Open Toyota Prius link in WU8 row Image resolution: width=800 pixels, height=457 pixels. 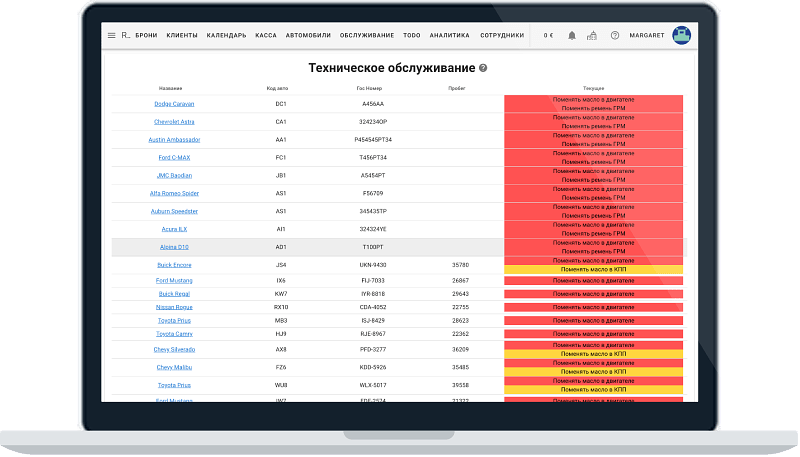click(x=174, y=385)
